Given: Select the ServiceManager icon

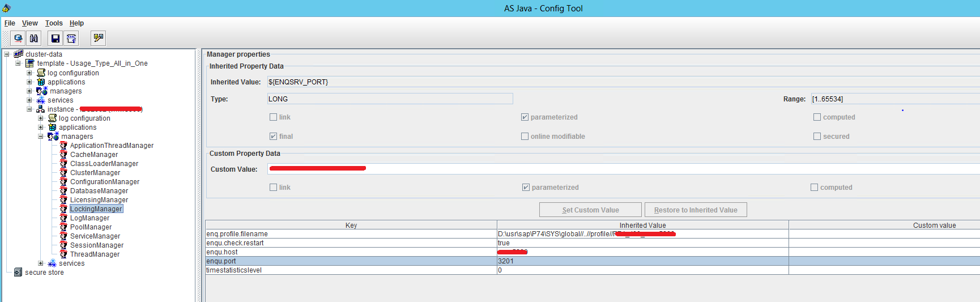Looking at the screenshot, I should pos(63,236).
